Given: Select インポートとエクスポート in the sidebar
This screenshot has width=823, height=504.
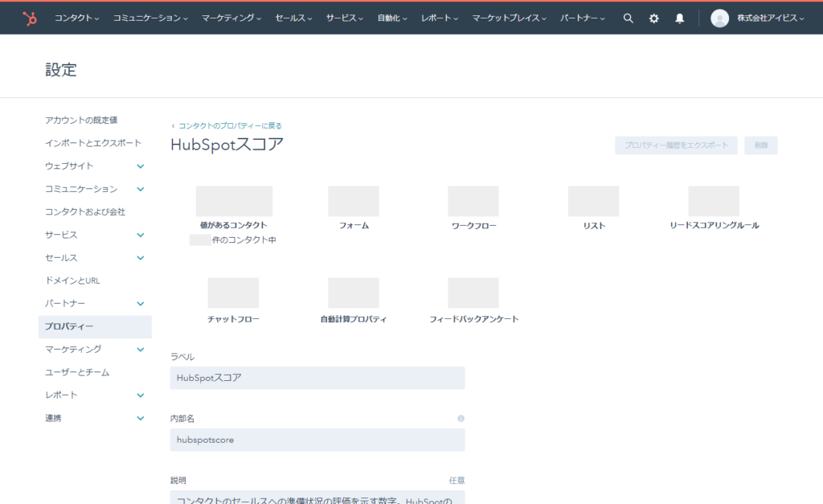Looking at the screenshot, I should coord(93,143).
